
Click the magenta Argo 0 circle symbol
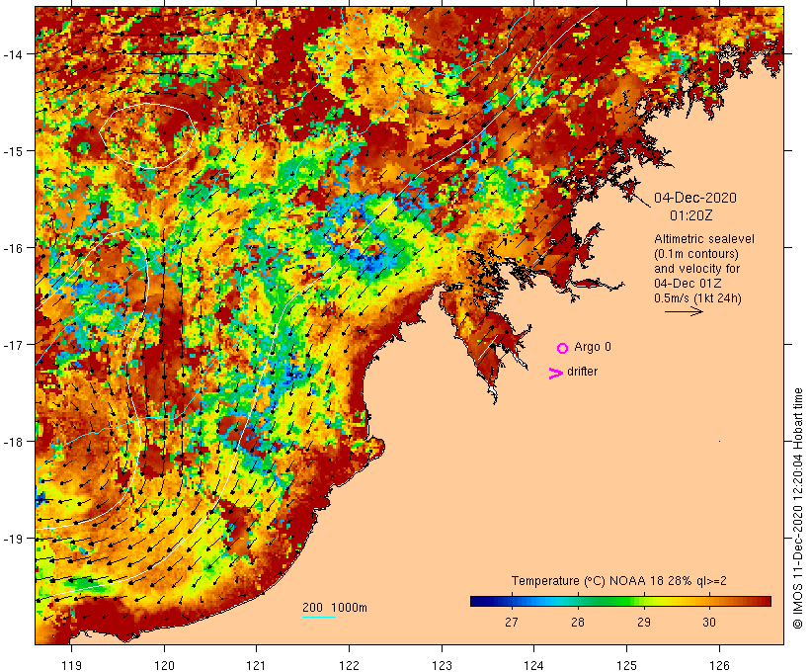(x=563, y=348)
